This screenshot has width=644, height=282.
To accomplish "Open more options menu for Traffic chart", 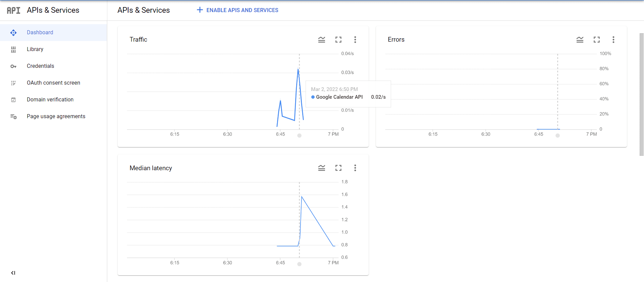I will click(355, 40).
